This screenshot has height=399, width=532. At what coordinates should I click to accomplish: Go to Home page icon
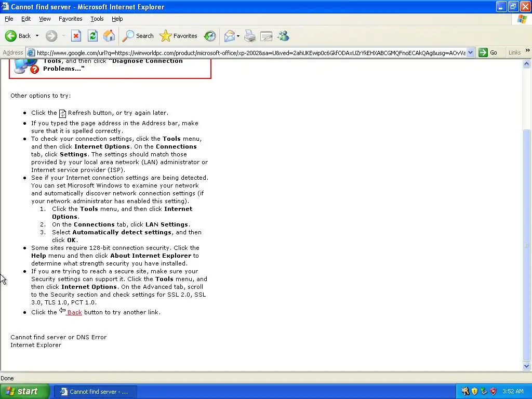point(109,36)
